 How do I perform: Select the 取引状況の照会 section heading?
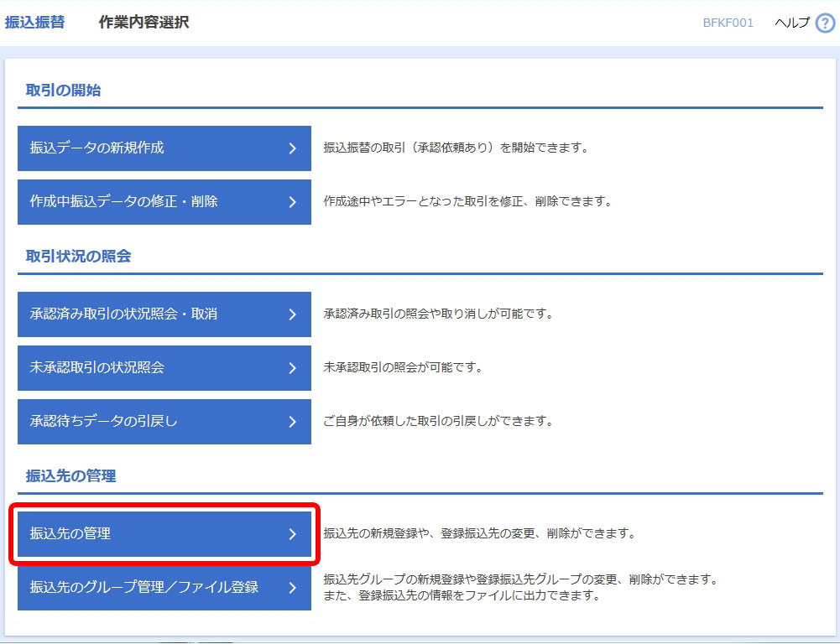coord(78,256)
